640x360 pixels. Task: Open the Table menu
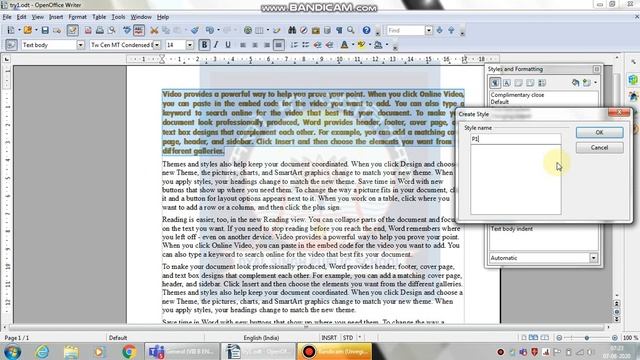(x=99, y=17)
